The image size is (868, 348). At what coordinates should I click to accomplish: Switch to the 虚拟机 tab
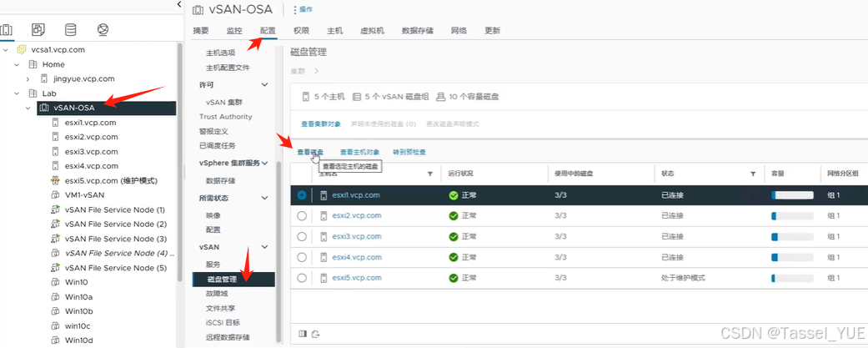tap(372, 31)
